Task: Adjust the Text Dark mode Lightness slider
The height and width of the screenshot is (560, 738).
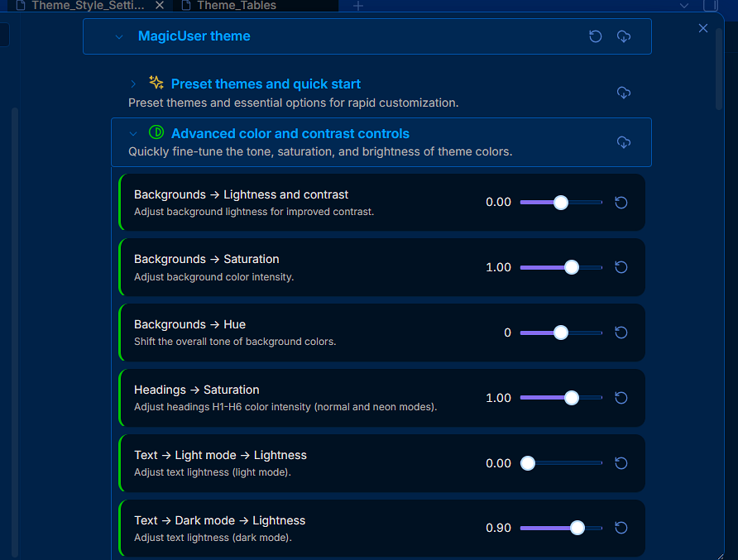Action: pos(561,528)
